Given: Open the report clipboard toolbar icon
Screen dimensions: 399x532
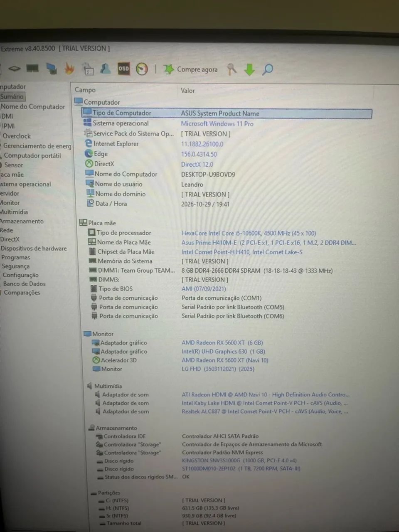Looking at the screenshot, I should tap(88, 69).
